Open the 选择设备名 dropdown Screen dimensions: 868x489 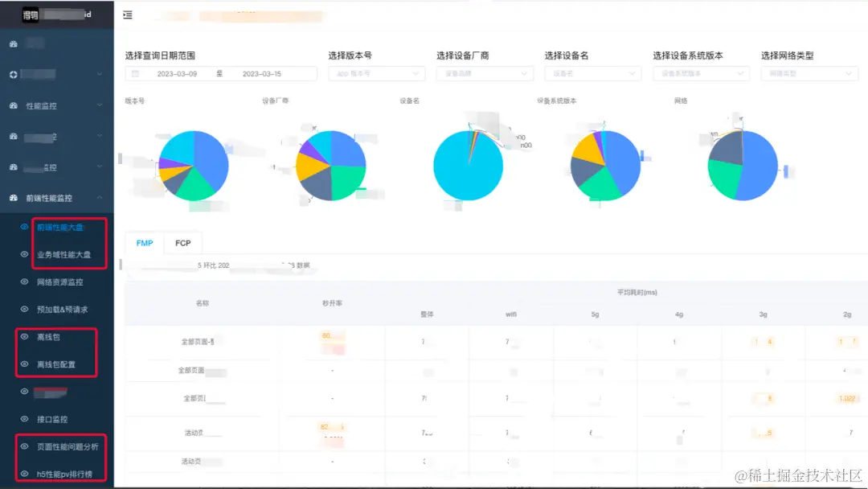(x=593, y=74)
